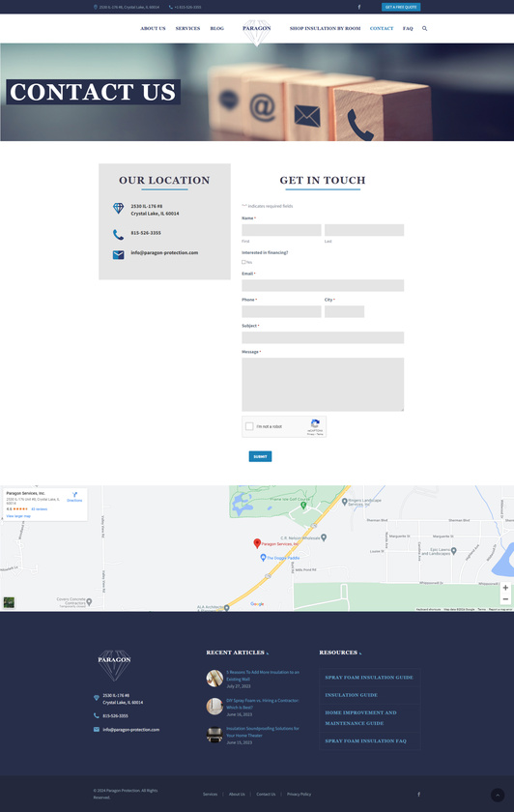
Task: Click diamond icon beside 2530 IL-176 address
Action: (x=119, y=208)
